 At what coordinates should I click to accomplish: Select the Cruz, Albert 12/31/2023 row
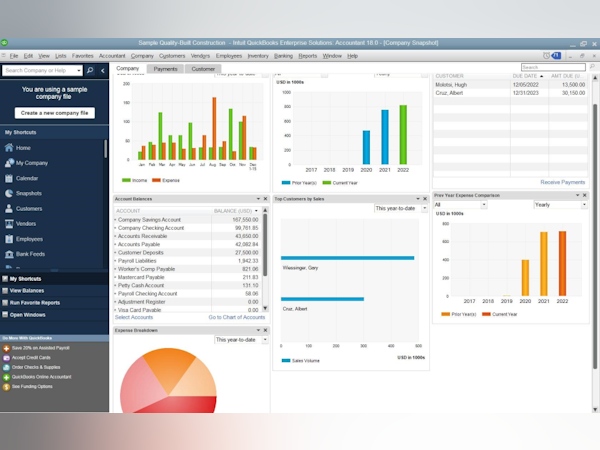510,93
